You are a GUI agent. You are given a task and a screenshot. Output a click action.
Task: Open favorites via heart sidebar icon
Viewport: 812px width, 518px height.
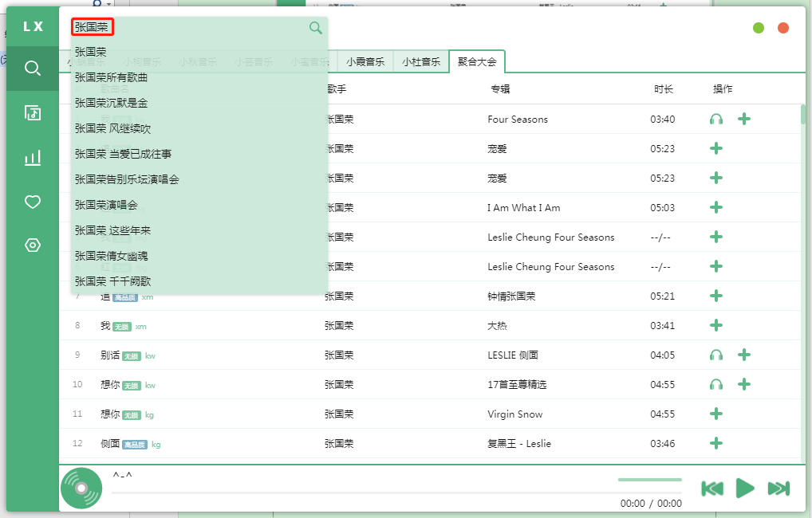[x=32, y=202]
